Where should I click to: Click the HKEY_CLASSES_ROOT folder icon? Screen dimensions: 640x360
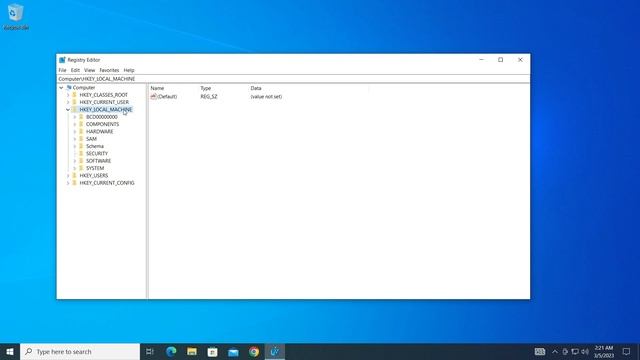[74, 95]
